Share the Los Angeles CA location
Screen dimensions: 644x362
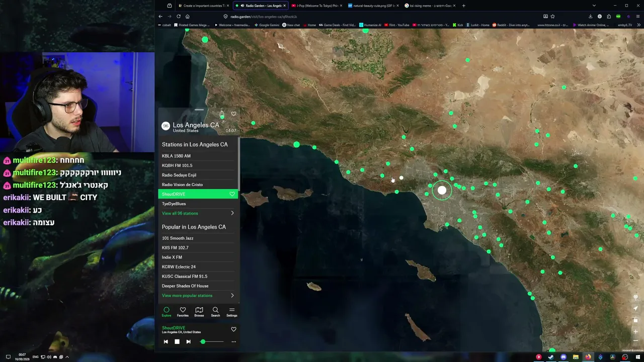pyautogui.click(x=221, y=114)
